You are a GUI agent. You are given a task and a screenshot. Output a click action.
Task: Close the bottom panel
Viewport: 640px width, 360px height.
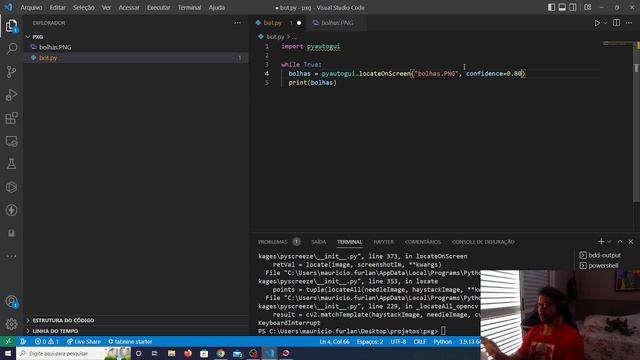pos(631,242)
